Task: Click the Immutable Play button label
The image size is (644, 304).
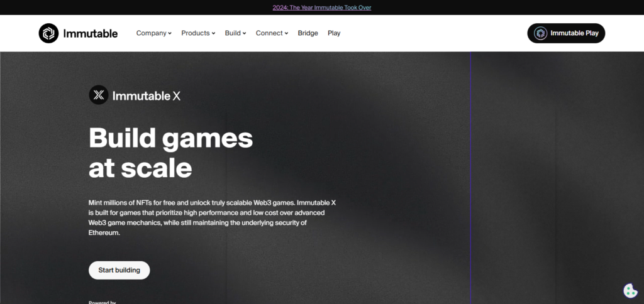Action: [x=574, y=33]
